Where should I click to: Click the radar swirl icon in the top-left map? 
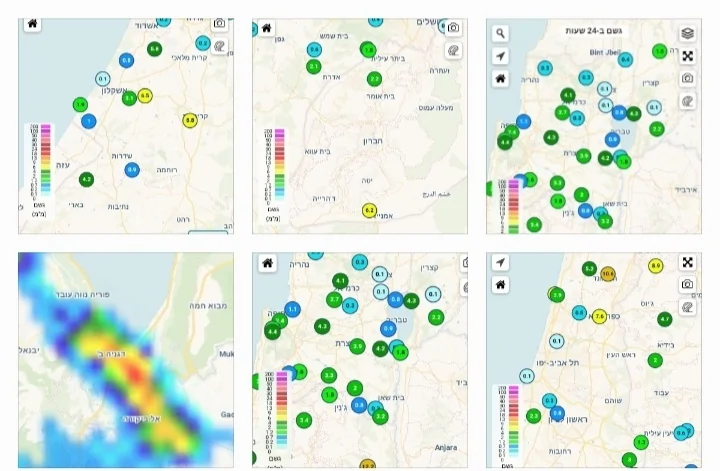[x=220, y=48]
